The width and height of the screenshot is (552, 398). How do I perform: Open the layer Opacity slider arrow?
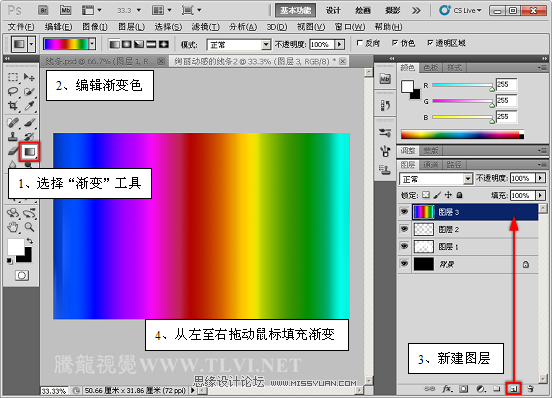540,178
